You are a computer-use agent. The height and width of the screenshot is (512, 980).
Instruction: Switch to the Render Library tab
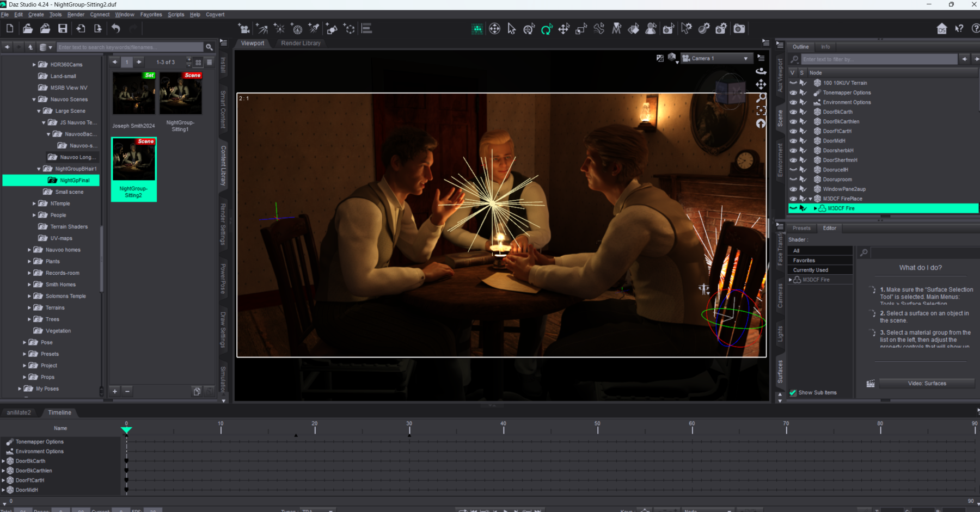[x=301, y=43]
